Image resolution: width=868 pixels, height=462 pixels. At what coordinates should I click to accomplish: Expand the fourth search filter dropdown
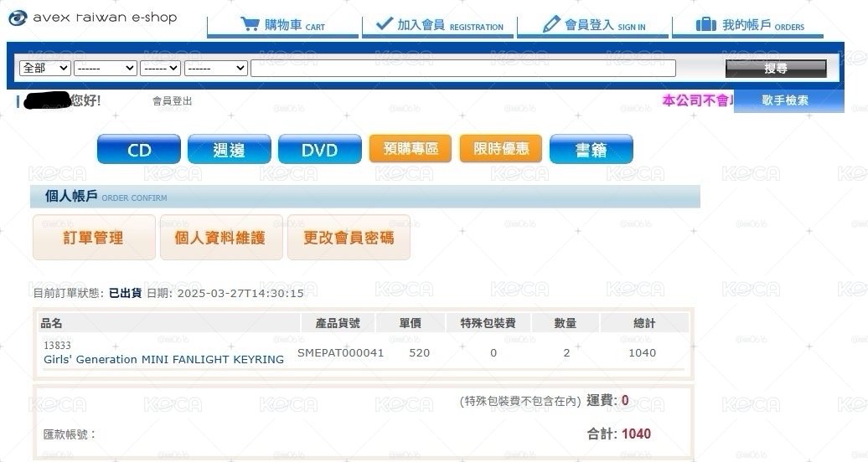[x=216, y=68]
